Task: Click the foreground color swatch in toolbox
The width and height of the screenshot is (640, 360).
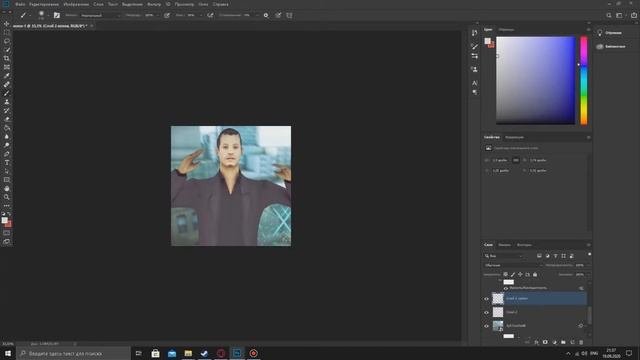Action: click(x=4, y=220)
